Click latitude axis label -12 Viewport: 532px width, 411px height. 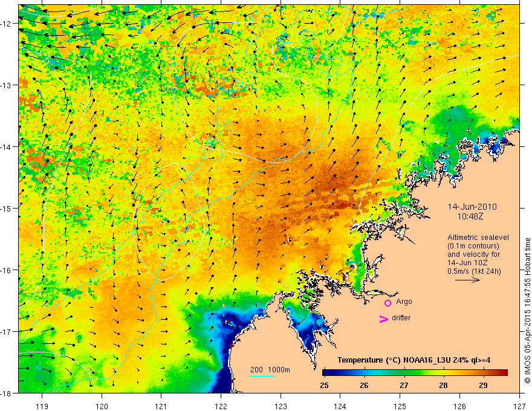[7, 24]
